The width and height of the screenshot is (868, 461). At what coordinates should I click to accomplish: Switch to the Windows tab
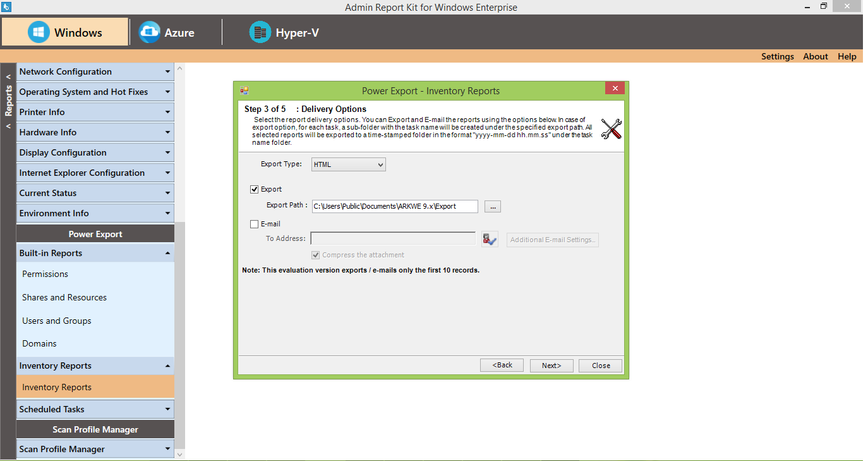tap(65, 32)
